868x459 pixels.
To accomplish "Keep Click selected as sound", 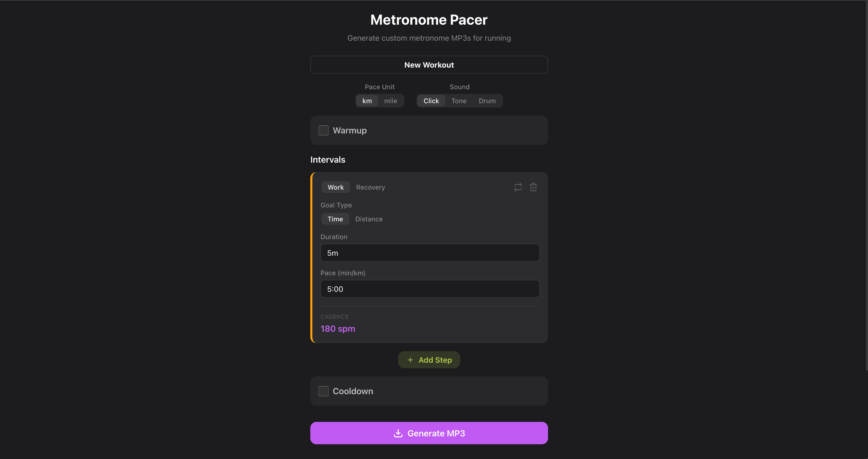I will [431, 100].
